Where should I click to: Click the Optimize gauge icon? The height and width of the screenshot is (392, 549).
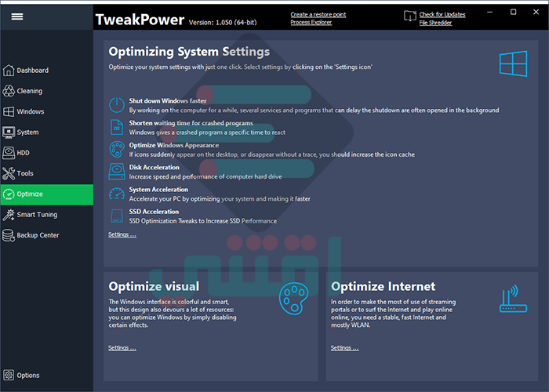point(9,194)
